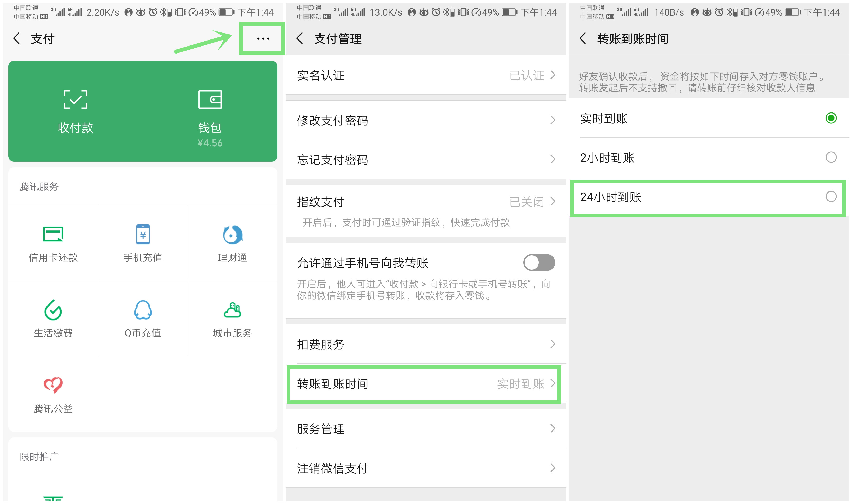Enable 允许通过手机号向我转账 switch
Screen dimensions: 852x504
(x=538, y=262)
